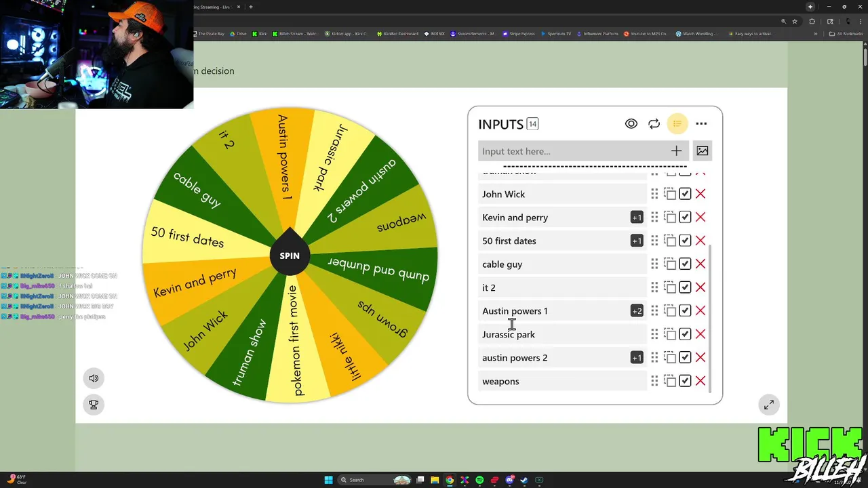Open the Drive bookmark
This screenshot has height=488, width=868.
pyautogui.click(x=239, y=33)
